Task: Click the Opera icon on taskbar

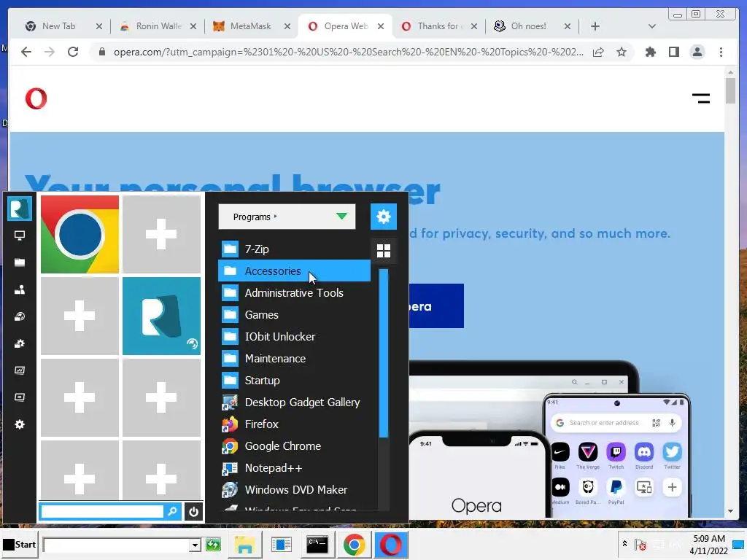Action: point(391,545)
